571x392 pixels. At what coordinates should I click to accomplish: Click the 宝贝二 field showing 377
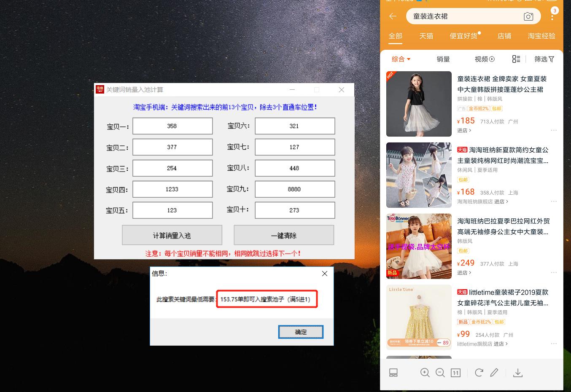click(172, 147)
